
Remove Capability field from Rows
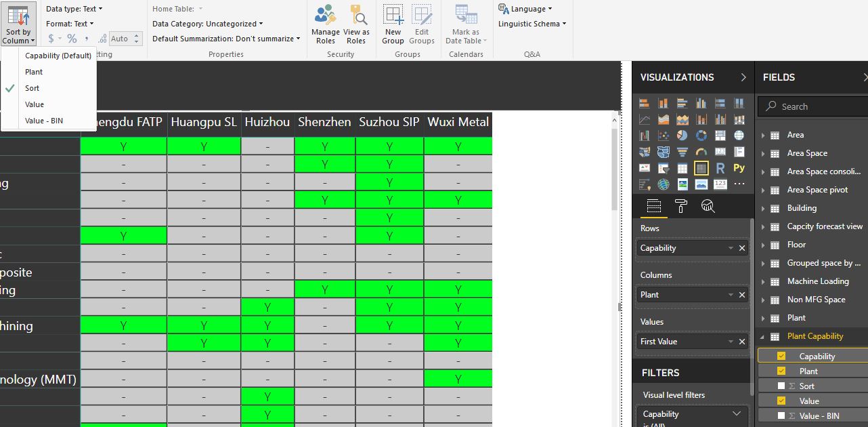click(742, 248)
